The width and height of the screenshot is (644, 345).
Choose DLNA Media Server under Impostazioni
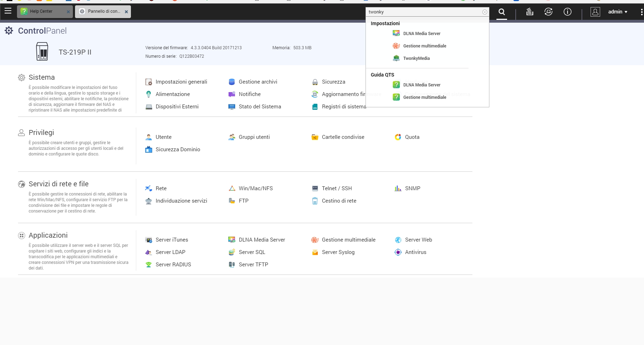click(421, 34)
